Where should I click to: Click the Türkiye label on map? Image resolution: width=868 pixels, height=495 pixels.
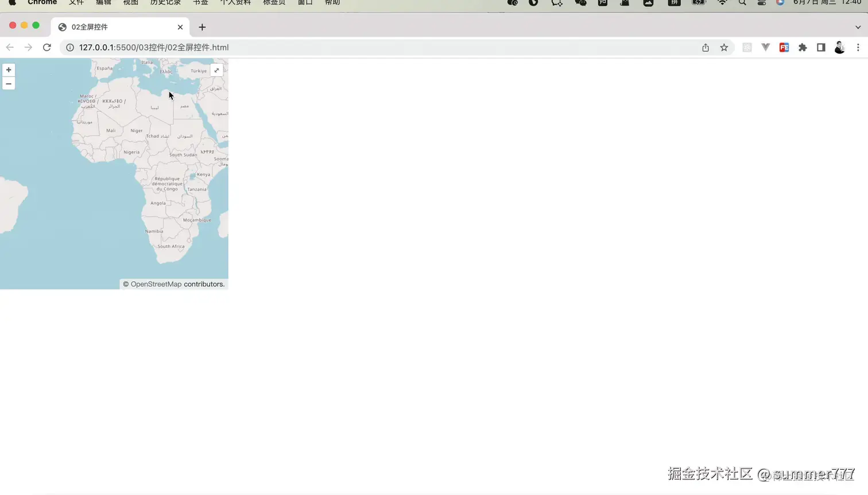coord(199,71)
